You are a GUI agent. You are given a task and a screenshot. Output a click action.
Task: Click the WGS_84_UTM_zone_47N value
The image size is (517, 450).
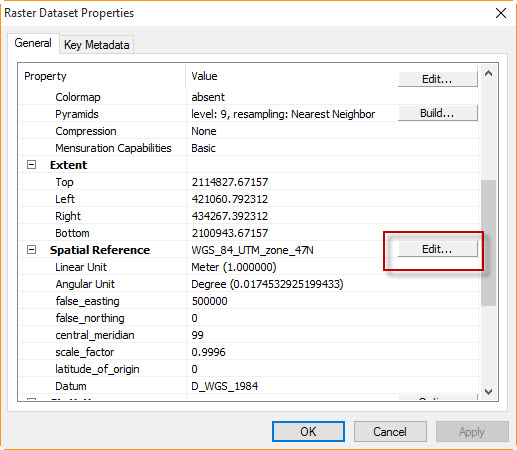point(252,250)
